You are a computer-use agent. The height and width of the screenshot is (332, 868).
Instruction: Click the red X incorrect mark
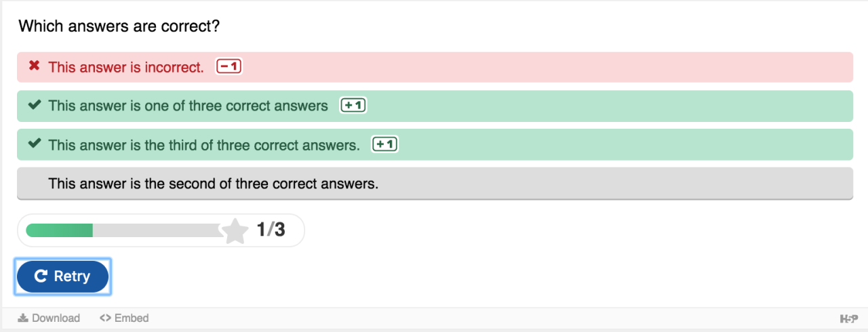34,66
